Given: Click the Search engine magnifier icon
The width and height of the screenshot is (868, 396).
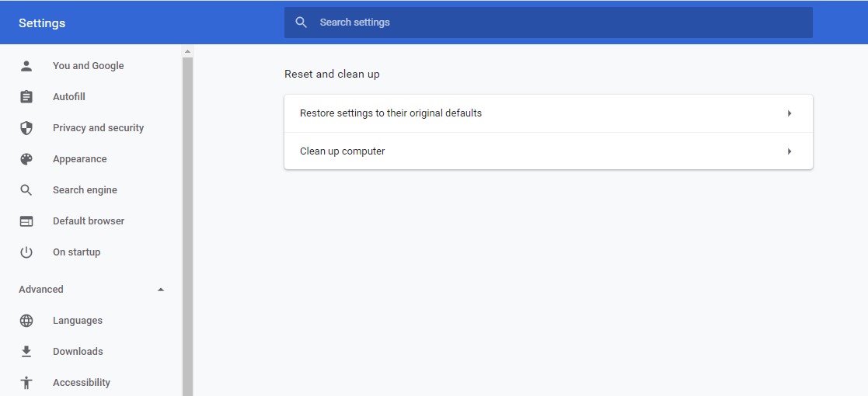Looking at the screenshot, I should pos(26,190).
